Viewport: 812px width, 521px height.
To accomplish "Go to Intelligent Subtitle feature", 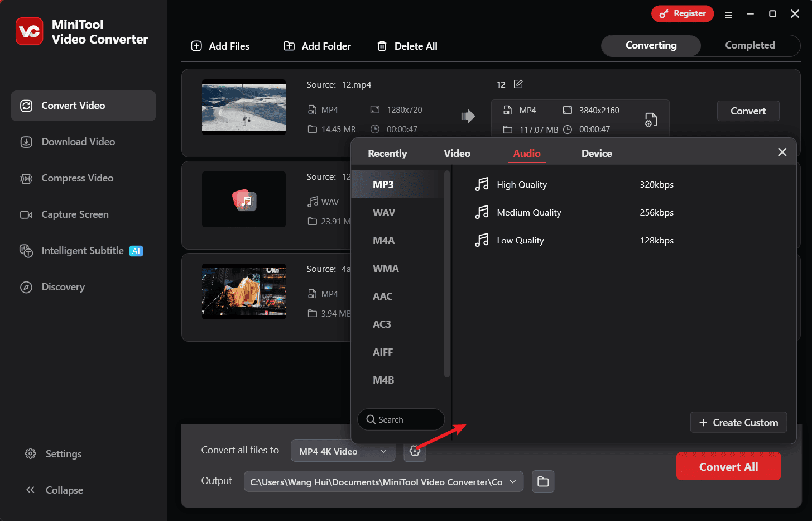I will (x=83, y=251).
